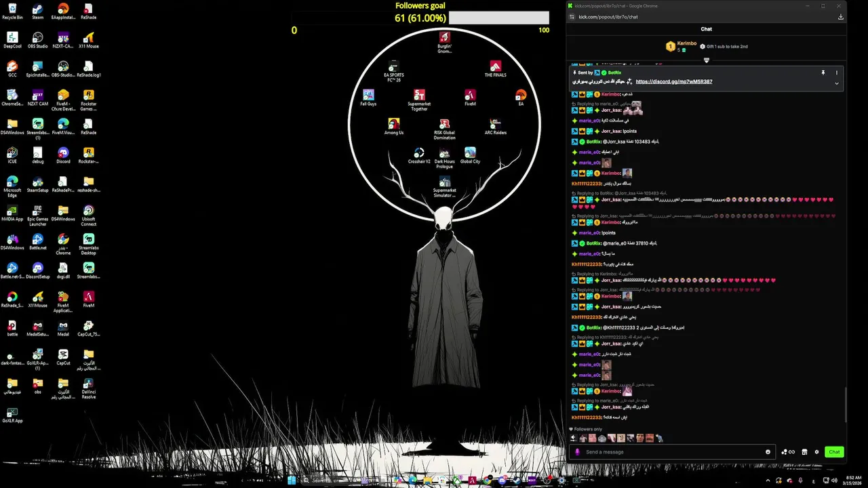This screenshot has width=868, height=488.
Task: Select the Supermarket Together icon
Action: coord(419,100)
